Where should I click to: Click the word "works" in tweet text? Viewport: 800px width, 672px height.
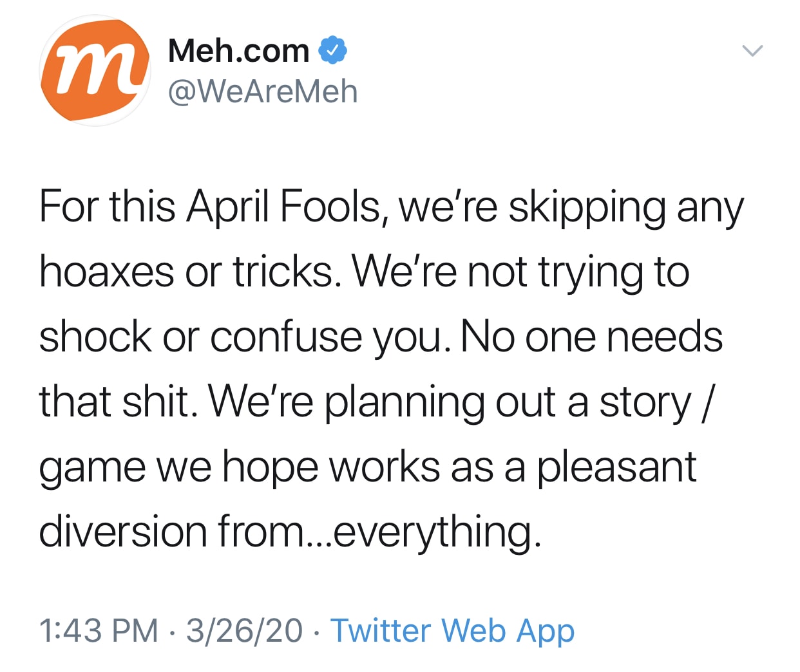coord(385,467)
